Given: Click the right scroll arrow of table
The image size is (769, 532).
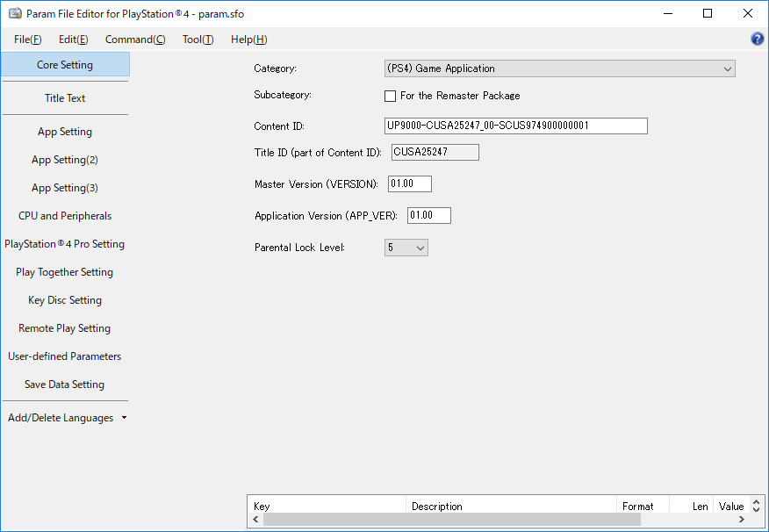Looking at the screenshot, I should click(742, 519).
